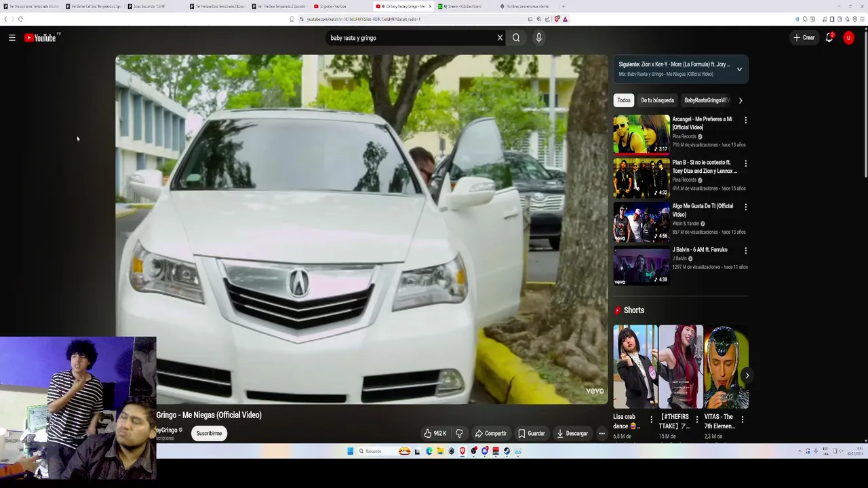Viewport: 868px width, 488px height.
Task: Open options for Arcangel video
Action: click(x=745, y=120)
